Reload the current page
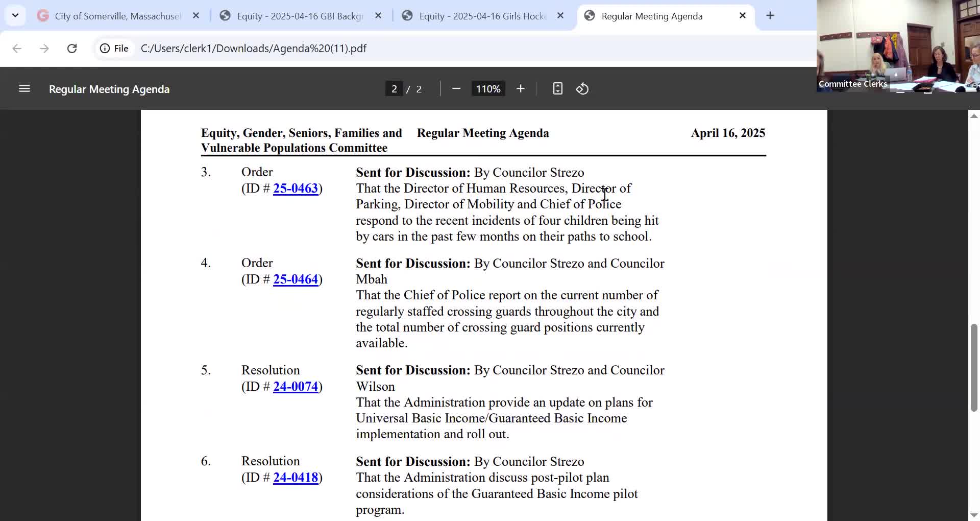The width and height of the screenshot is (980, 521). 72,49
